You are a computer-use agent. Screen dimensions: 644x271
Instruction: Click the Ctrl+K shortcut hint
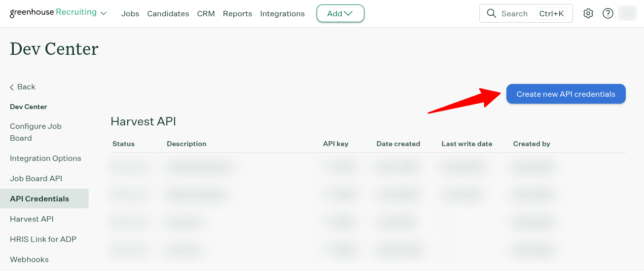pos(551,14)
